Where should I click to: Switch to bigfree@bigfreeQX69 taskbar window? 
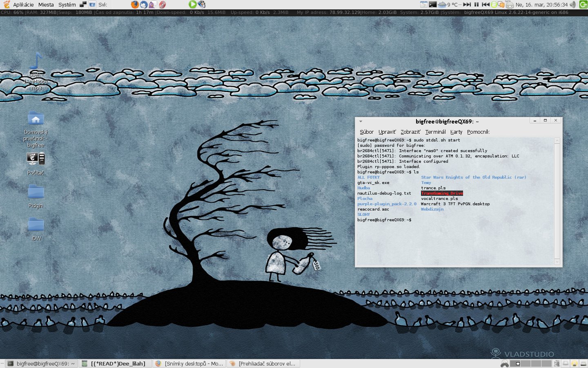click(x=42, y=364)
